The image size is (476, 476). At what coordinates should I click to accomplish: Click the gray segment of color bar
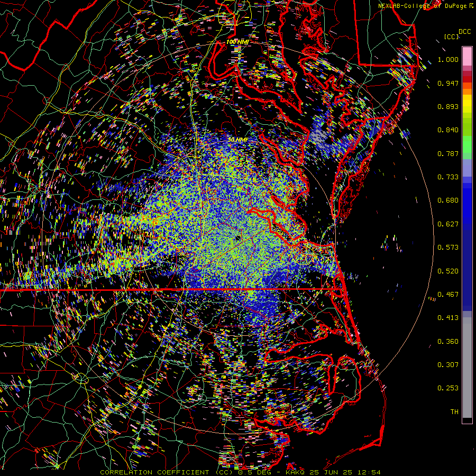point(467,368)
